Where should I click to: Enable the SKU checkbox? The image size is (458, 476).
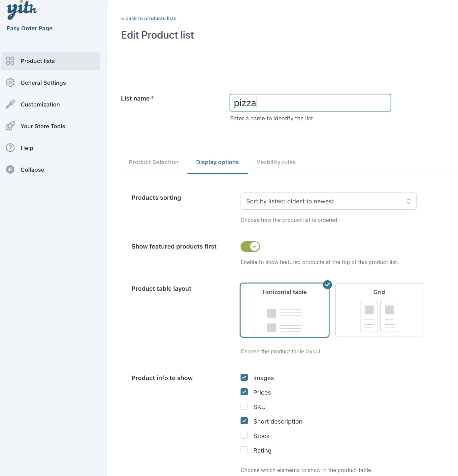[244, 406]
